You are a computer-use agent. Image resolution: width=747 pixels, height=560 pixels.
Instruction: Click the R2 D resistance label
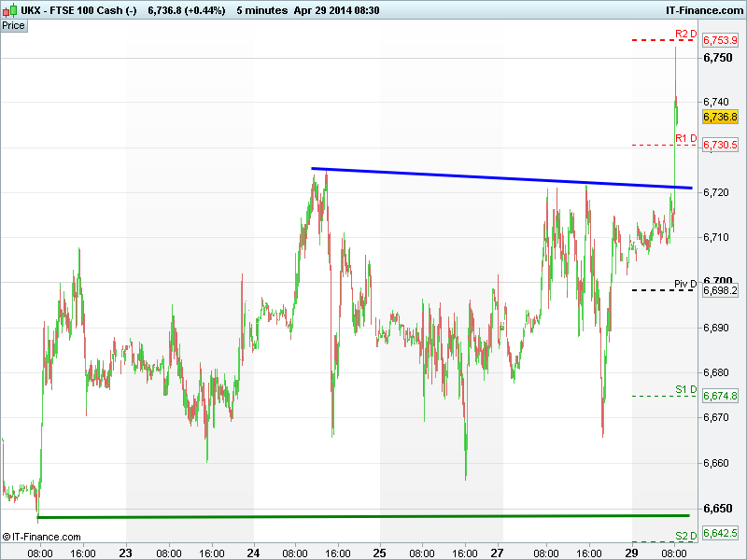click(685, 34)
